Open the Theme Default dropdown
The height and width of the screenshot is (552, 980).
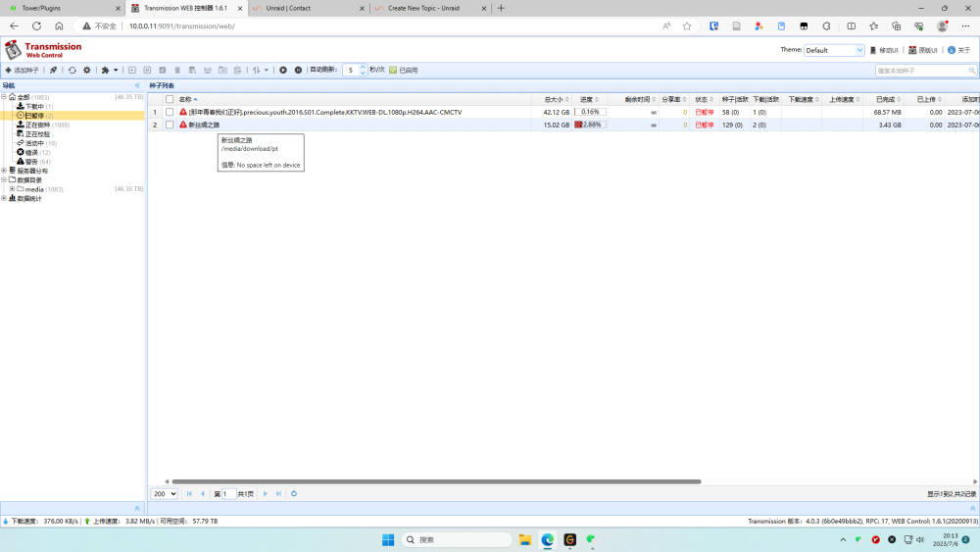pyautogui.click(x=834, y=50)
